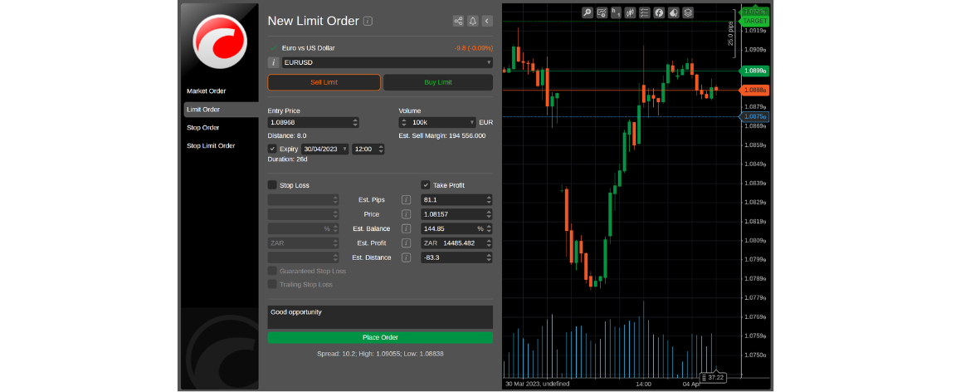Click the Est. Sell Margin value text
This screenshot has height=392, width=980.
coord(442,135)
